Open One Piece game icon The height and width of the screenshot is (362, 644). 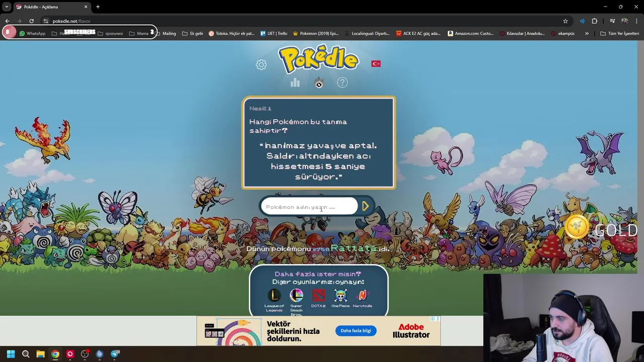[341, 295]
